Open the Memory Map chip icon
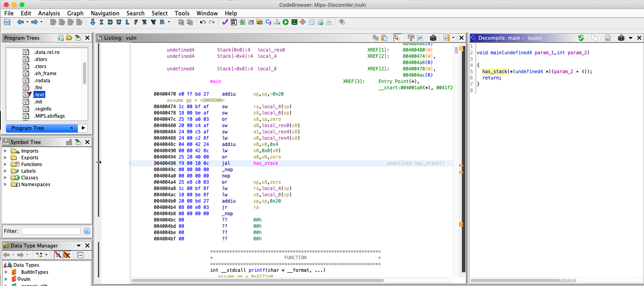The height and width of the screenshot is (286, 644). pos(294,22)
